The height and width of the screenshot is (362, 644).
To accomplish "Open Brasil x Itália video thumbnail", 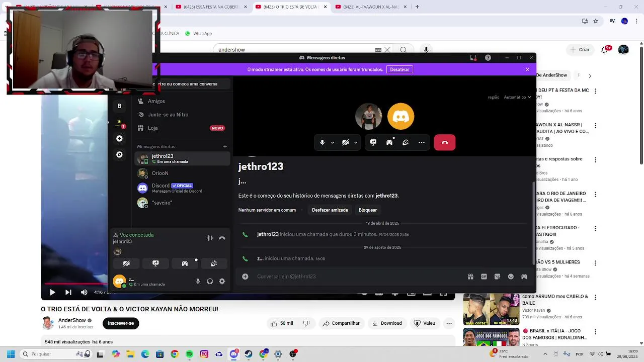I will click(x=491, y=337).
